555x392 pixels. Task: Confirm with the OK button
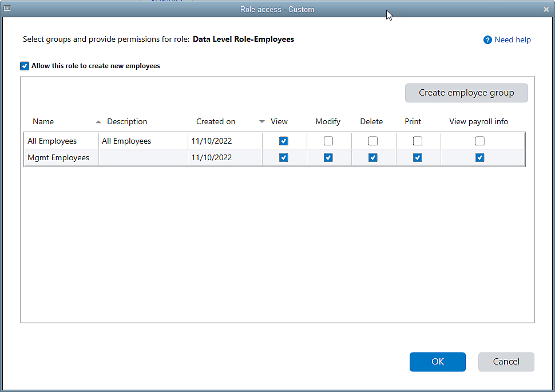pos(437,362)
